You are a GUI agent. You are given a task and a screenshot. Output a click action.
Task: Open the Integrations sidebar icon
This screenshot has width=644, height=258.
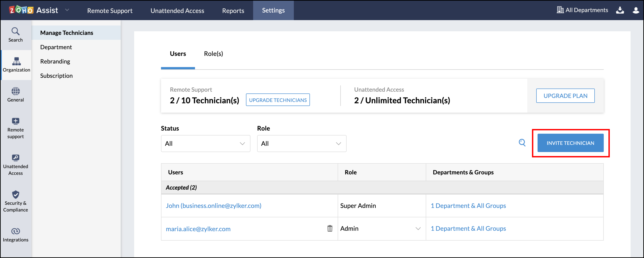click(16, 235)
